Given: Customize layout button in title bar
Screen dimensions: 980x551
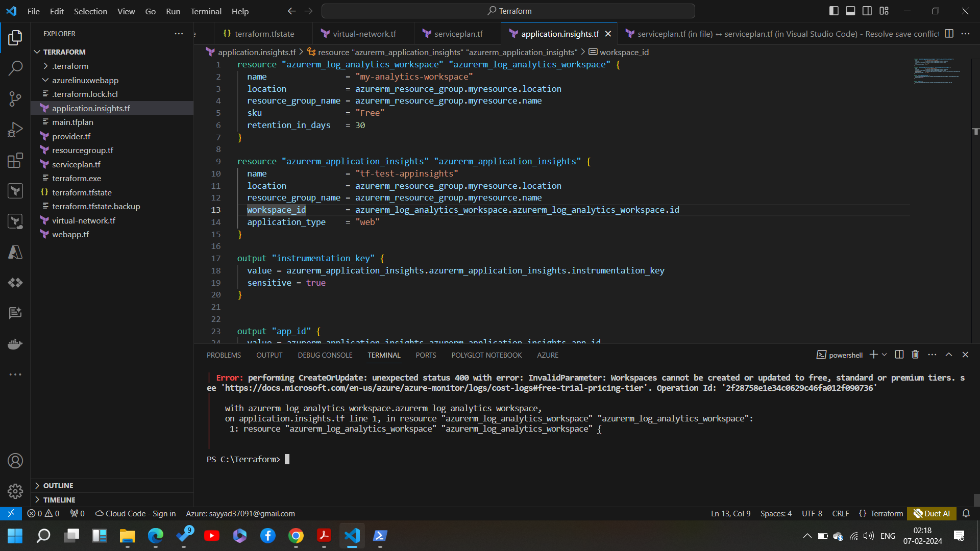Looking at the screenshot, I should point(884,11).
